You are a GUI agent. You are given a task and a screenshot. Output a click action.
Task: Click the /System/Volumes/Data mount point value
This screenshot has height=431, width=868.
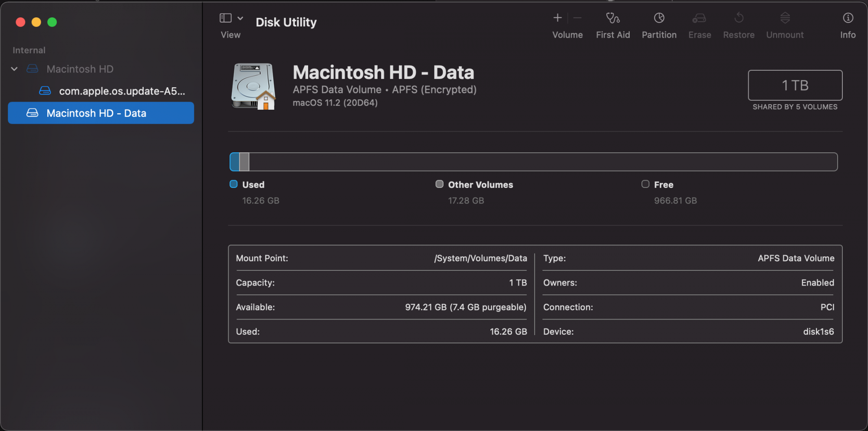click(x=480, y=258)
